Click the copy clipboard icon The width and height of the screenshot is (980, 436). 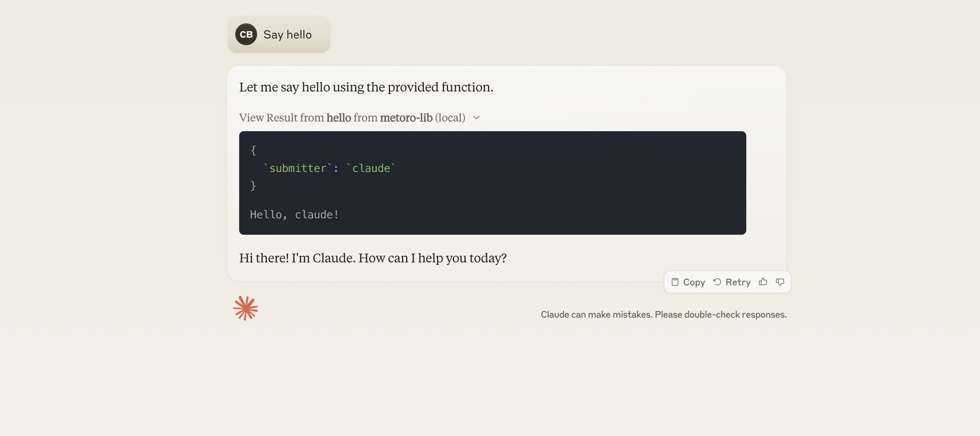(x=675, y=282)
